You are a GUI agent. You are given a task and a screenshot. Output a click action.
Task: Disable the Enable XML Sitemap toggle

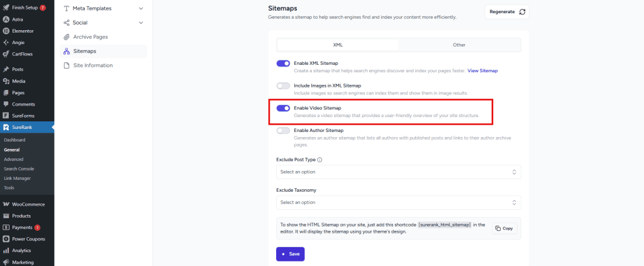click(x=283, y=64)
